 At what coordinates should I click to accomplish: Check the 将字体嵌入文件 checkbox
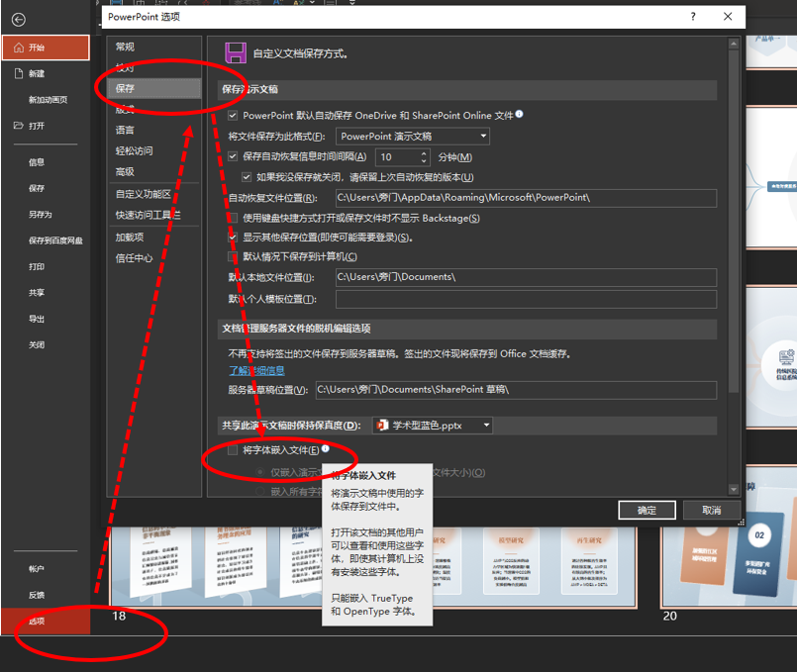233,450
